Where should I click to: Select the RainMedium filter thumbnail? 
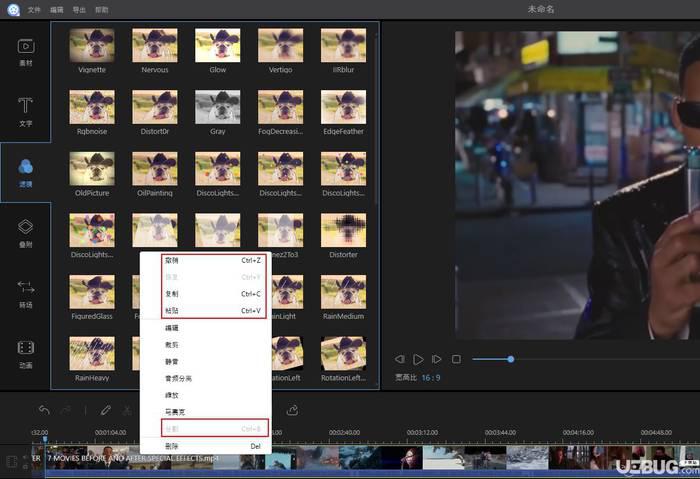click(343, 292)
